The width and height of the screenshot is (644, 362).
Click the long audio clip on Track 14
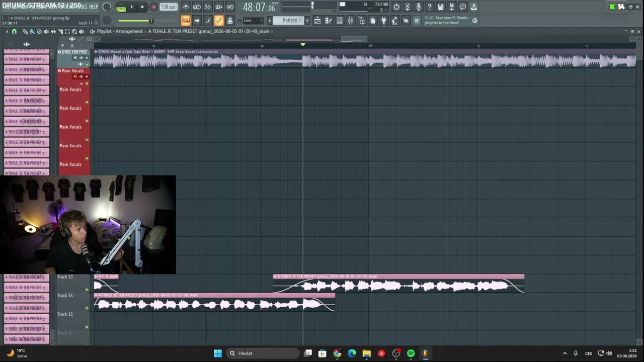214,302
